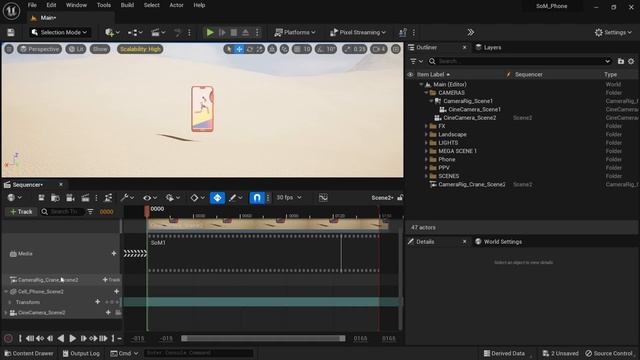Save the current level with the disk icon
The width and height of the screenshot is (640, 360).
11,32
